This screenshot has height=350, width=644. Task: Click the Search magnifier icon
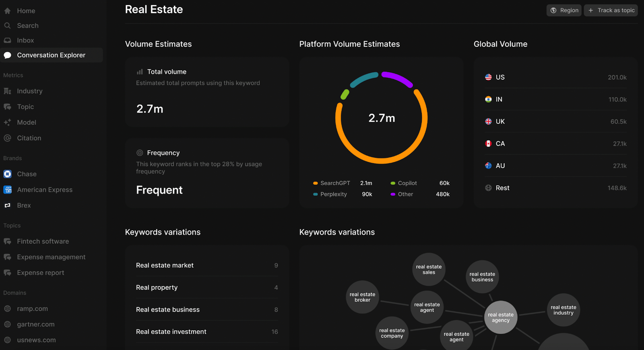tap(7, 26)
